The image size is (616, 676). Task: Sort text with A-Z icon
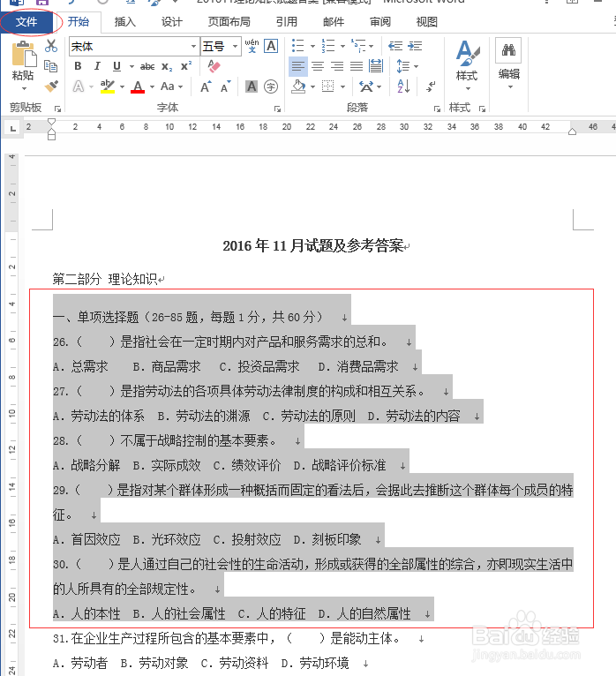point(403,86)
